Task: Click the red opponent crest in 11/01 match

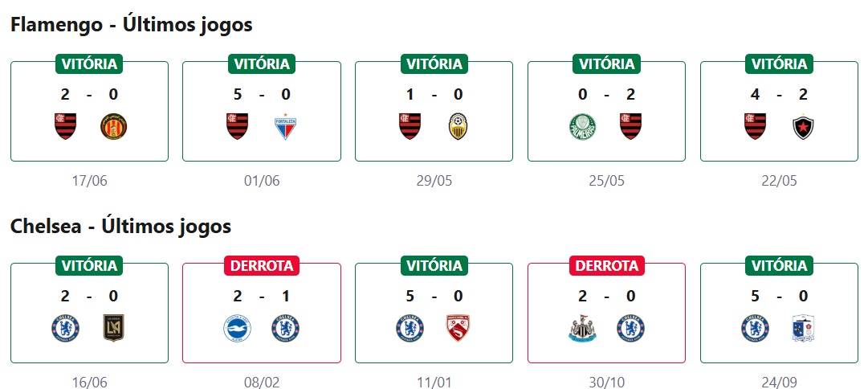Action: [458, 328]
